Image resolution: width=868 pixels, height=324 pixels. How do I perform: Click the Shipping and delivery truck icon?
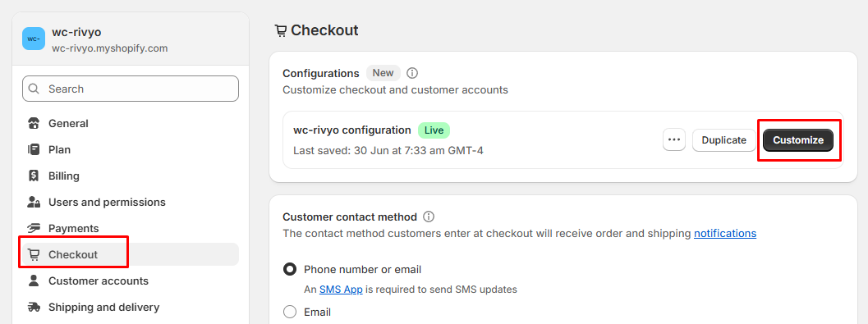[34, 307]
